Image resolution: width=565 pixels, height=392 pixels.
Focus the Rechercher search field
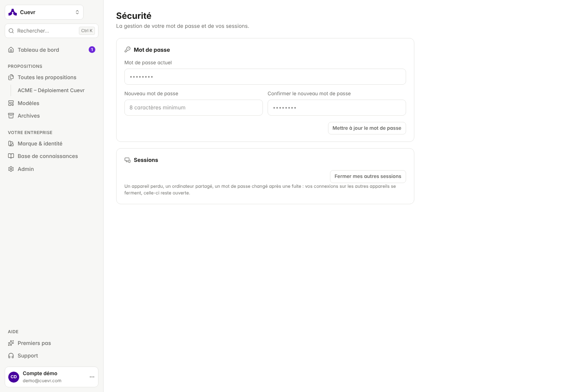click(x=51, y=31)
